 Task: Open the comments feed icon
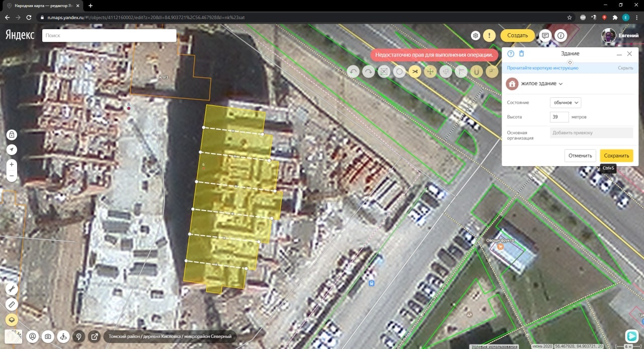tap(545, 35)
